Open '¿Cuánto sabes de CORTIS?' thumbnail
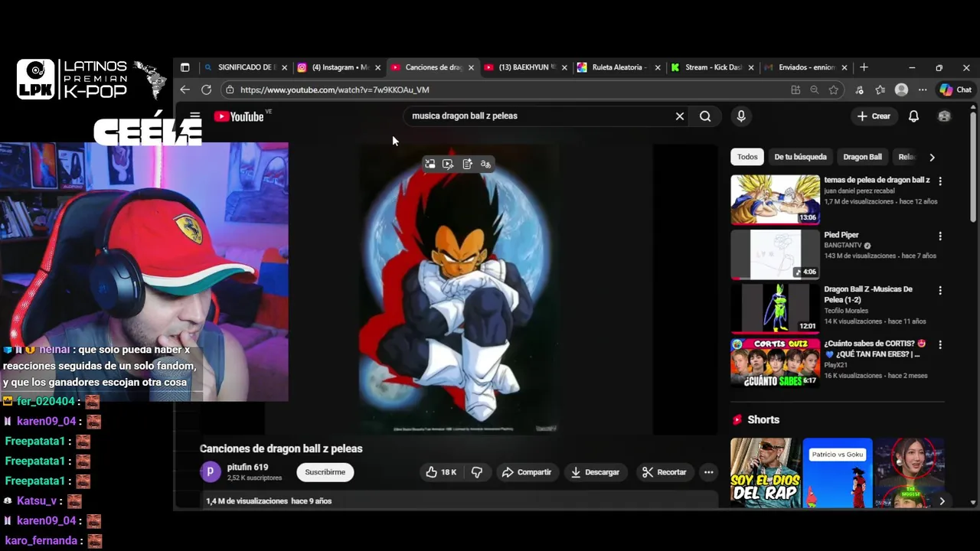 (775, 364)
